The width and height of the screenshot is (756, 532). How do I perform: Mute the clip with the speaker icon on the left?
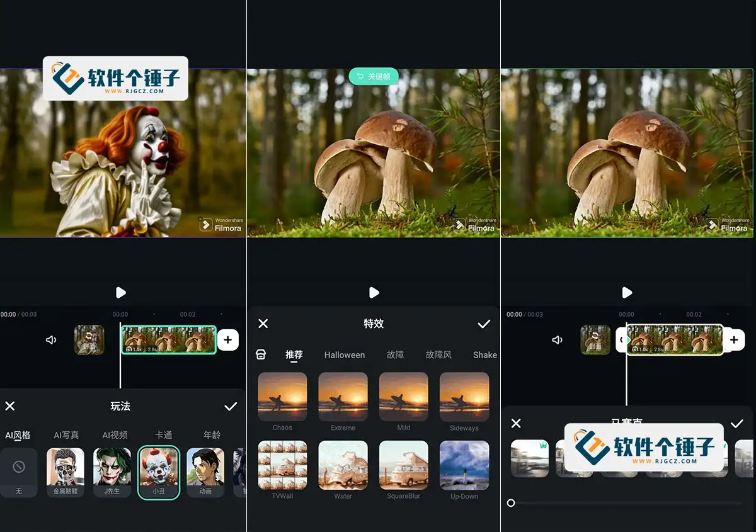pyautogui.click(x=51, y=339)
